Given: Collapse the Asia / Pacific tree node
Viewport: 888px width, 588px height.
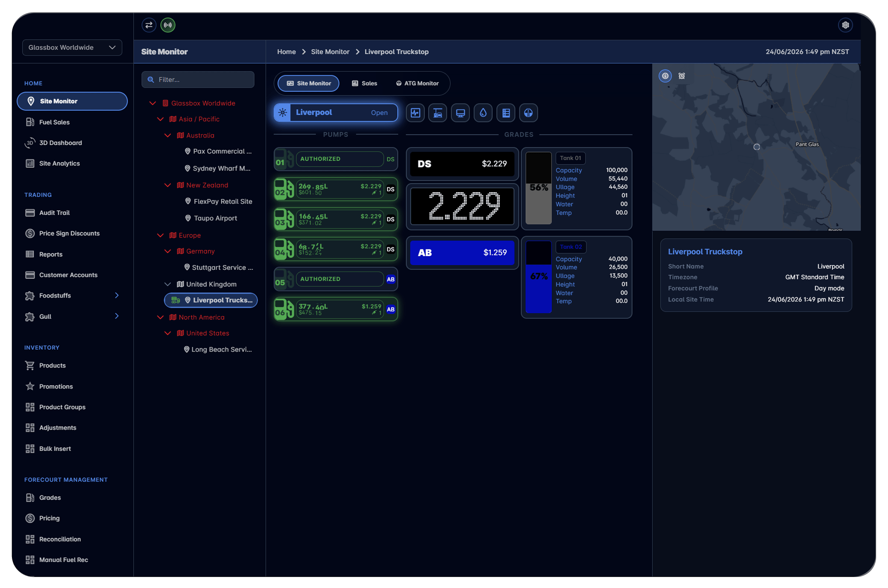Looking at the screenshot, I should click(x=160, y=119).
